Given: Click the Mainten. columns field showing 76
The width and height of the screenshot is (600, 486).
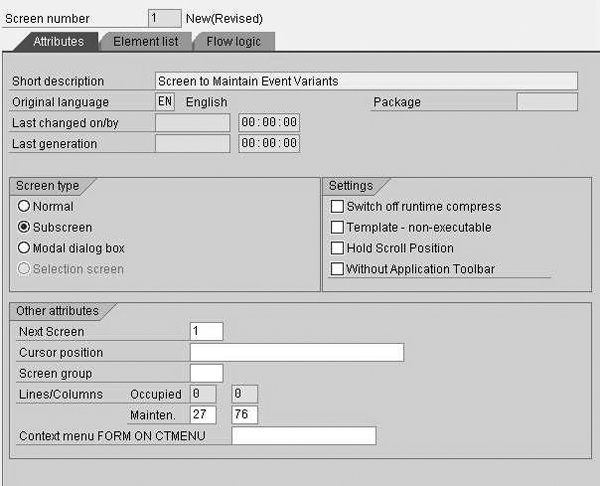Looking at the screenshot, I should click(245, 414).
